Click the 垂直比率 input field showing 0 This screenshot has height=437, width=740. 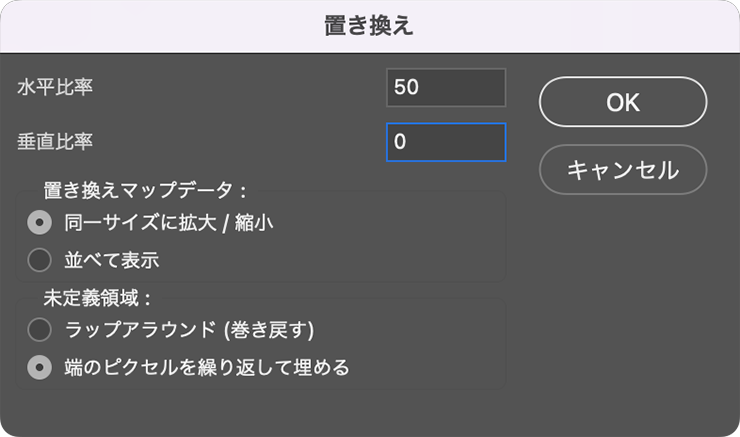(x=446, y=142)
